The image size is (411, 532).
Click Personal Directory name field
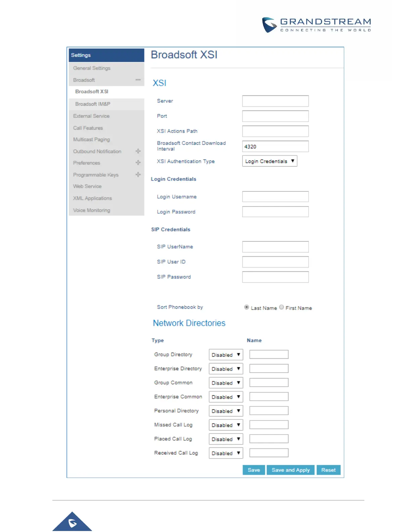pos(269,411)
